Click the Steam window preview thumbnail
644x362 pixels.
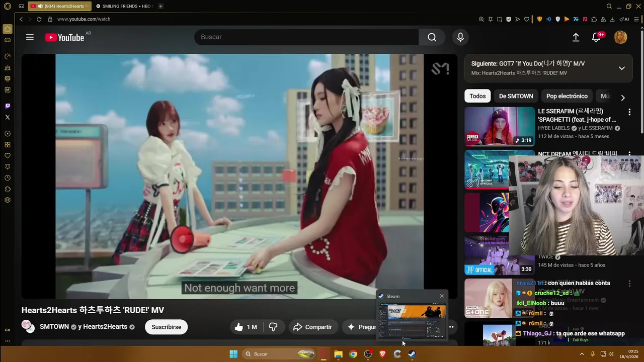(412, 321)
